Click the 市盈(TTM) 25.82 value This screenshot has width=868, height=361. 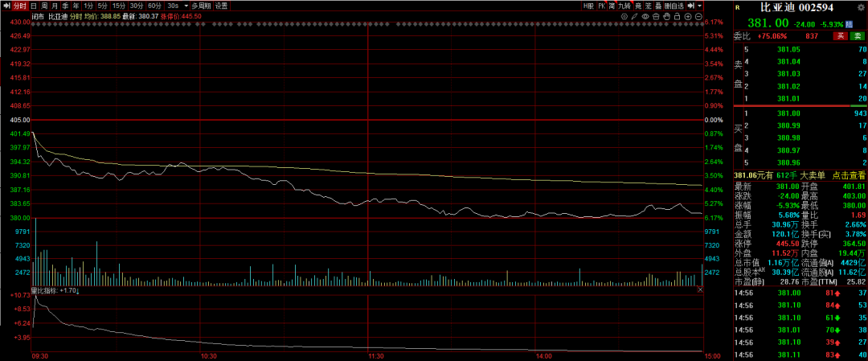tap(855, 283)
